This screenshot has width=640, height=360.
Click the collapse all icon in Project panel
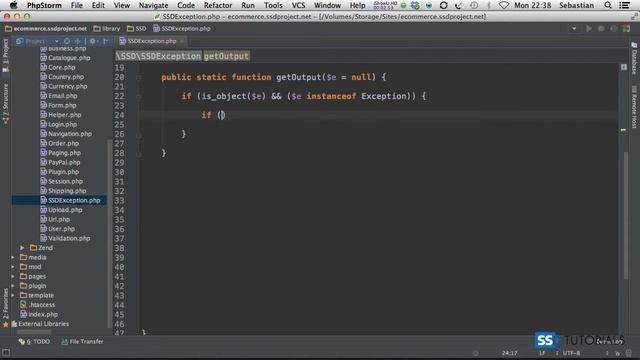[78, 41]
